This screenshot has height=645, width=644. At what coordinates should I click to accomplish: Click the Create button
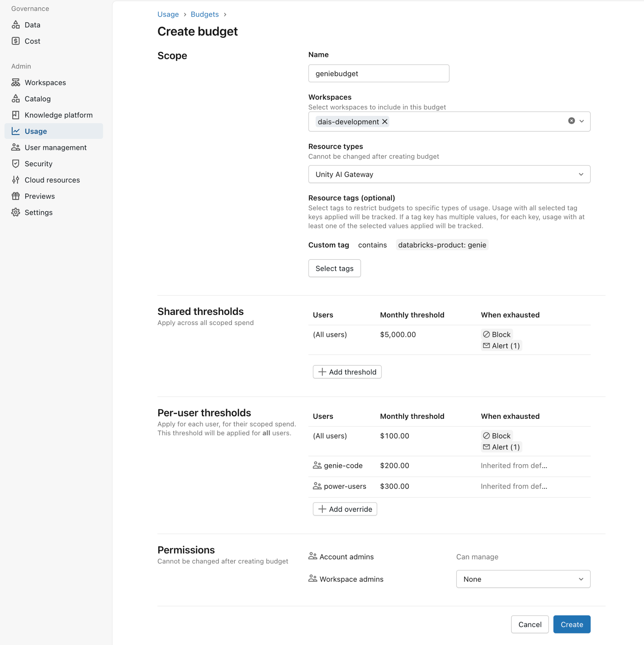point(572,624)
